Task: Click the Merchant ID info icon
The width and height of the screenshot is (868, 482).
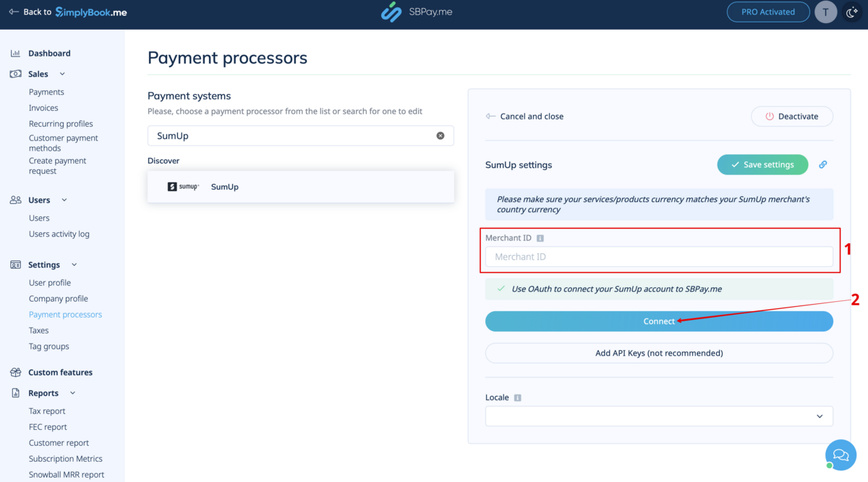Action: pyautogui.click(x=540, y=238)
